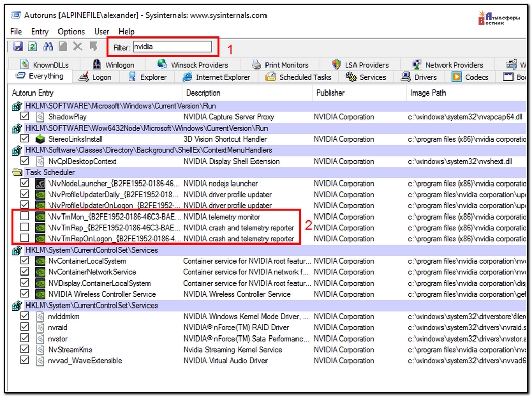Viewport: 532px width, 397px height.
Task: Click the NvTmMon NVIDIA icon
Action: coord(40,217)
